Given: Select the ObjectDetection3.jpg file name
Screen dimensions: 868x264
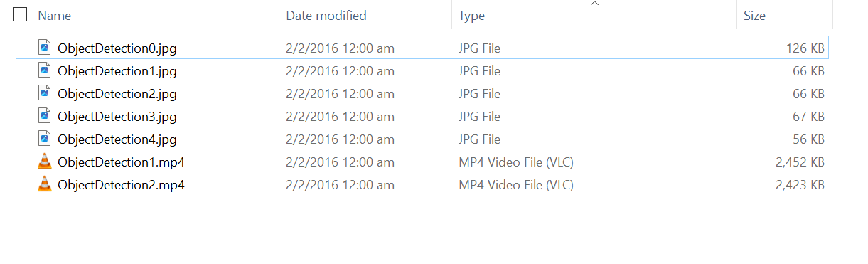Looking at the screenshot, I should tap(117, 117).
